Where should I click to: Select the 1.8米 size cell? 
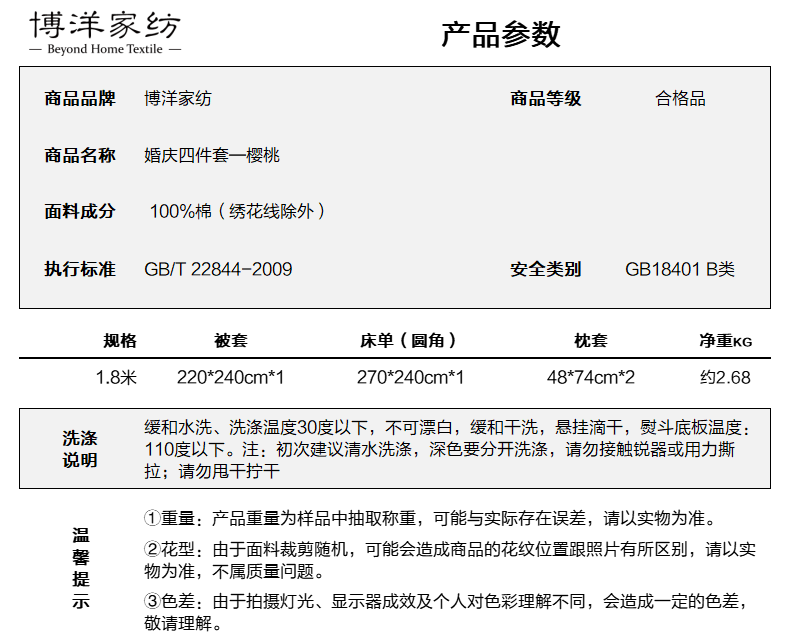click(116, 377)
